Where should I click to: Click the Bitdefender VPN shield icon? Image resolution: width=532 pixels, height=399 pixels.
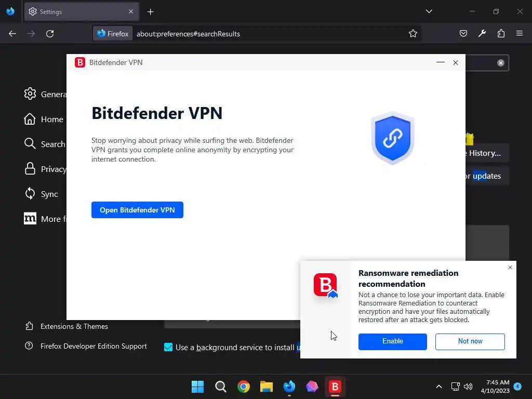[393, 138]
